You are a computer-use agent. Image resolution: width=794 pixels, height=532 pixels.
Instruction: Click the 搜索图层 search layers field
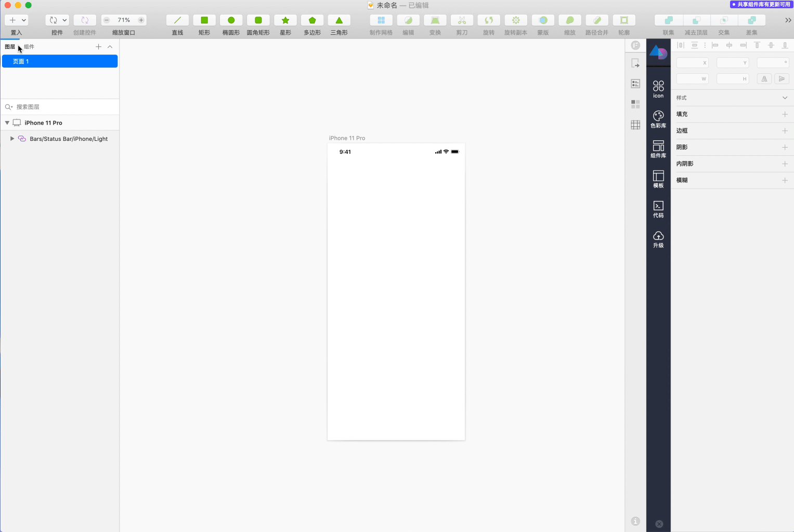[x=60, y=107]
